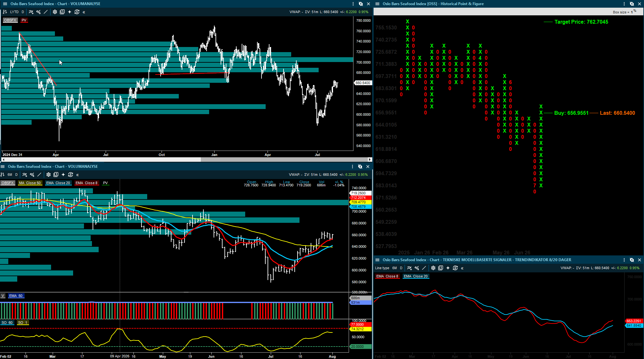644x359 pixels.
Task: Add a study in the top-left chart toolbar
Action: pos(31,12)
